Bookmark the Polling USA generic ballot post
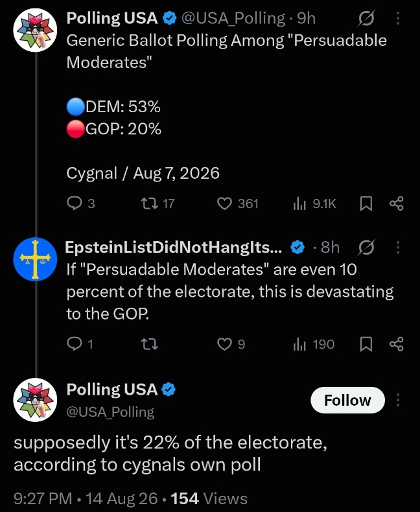 click(366, 204)
